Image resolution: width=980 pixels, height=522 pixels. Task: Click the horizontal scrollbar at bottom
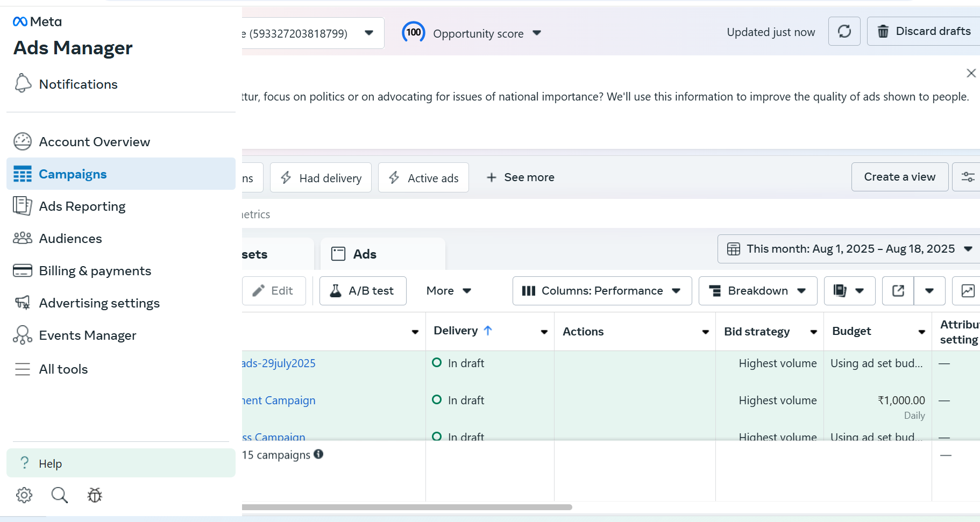(407, 506)
